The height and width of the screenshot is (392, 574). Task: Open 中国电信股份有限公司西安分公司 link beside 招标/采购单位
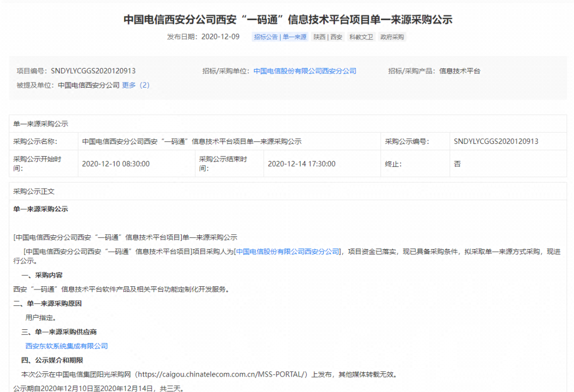coord(305,71)
